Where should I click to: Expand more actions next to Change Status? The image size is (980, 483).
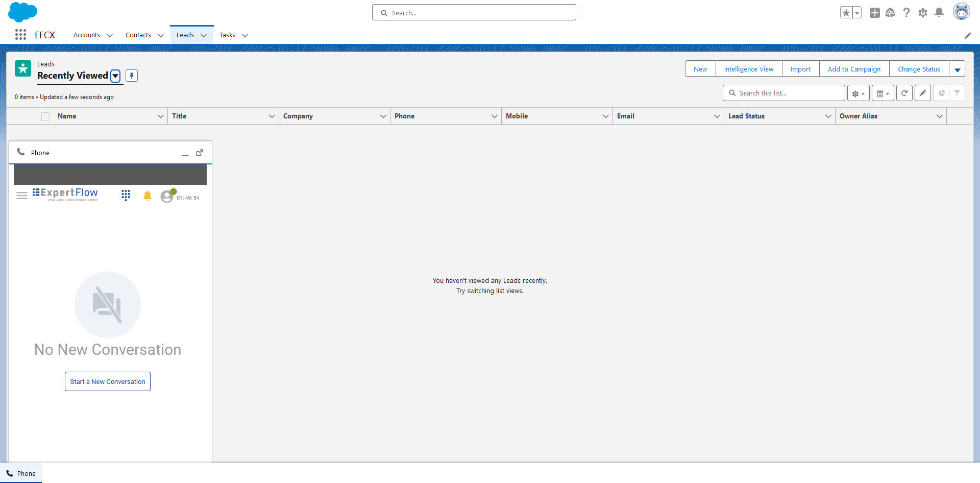[x=957, y=69]
